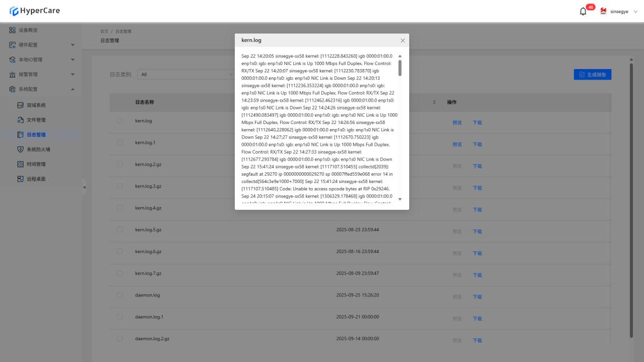This screenshot has width=644, height=362.
Task: Click the 远程桌面 icon
Action: 21,179
